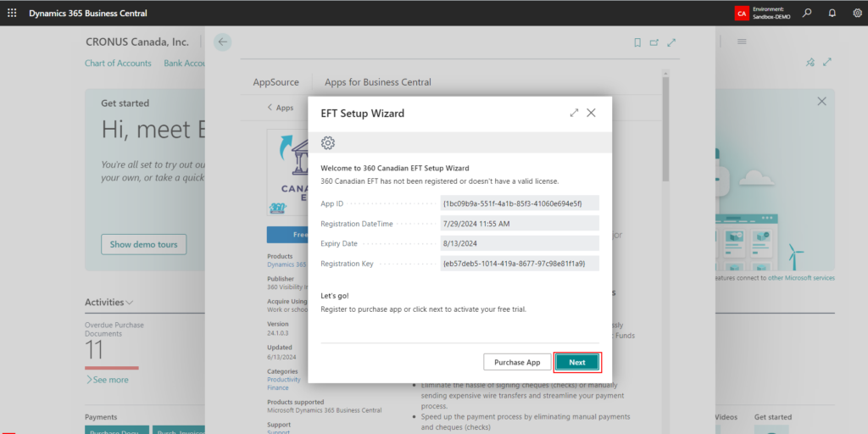Screen dimensions: 868x434
Task: Click the Registration DateTime field
Action: coord(520,224)
